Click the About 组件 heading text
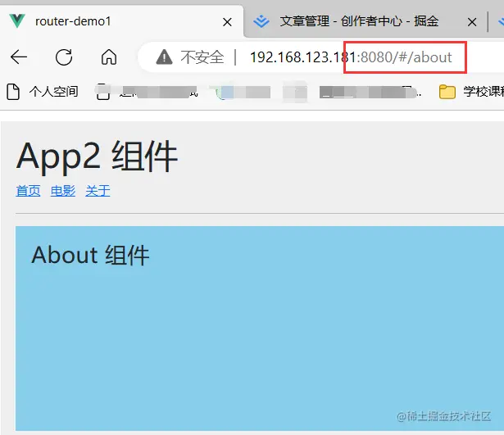Image resolution: width=504 pixels, height=435 pixels. 90,255
